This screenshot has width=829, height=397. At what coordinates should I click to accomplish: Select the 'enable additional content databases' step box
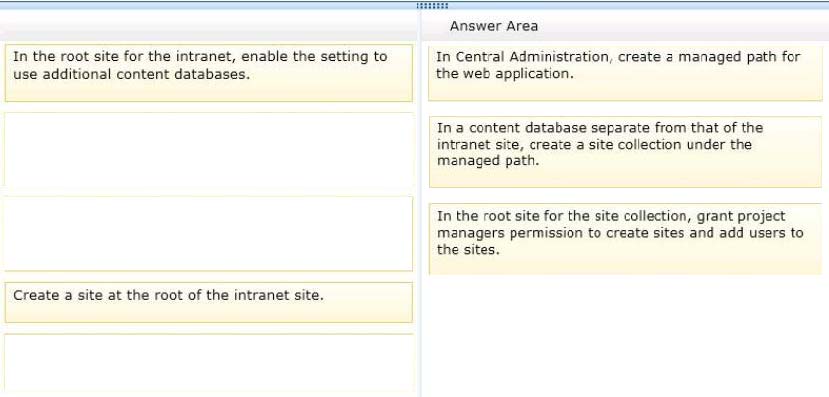point(208,73)
